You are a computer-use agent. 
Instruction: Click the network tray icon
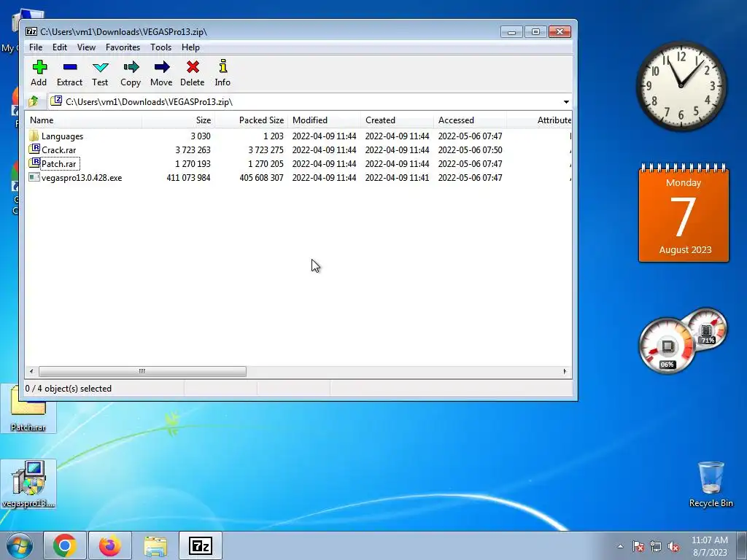pyautogui.click(x=656, y=546)
